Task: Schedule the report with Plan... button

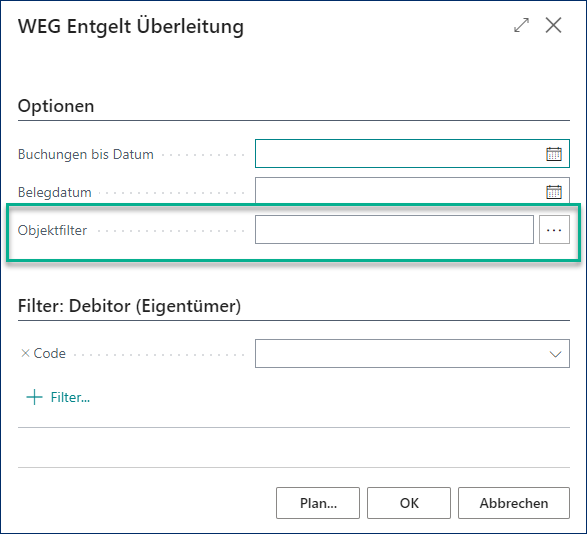Action: point(318,503)
